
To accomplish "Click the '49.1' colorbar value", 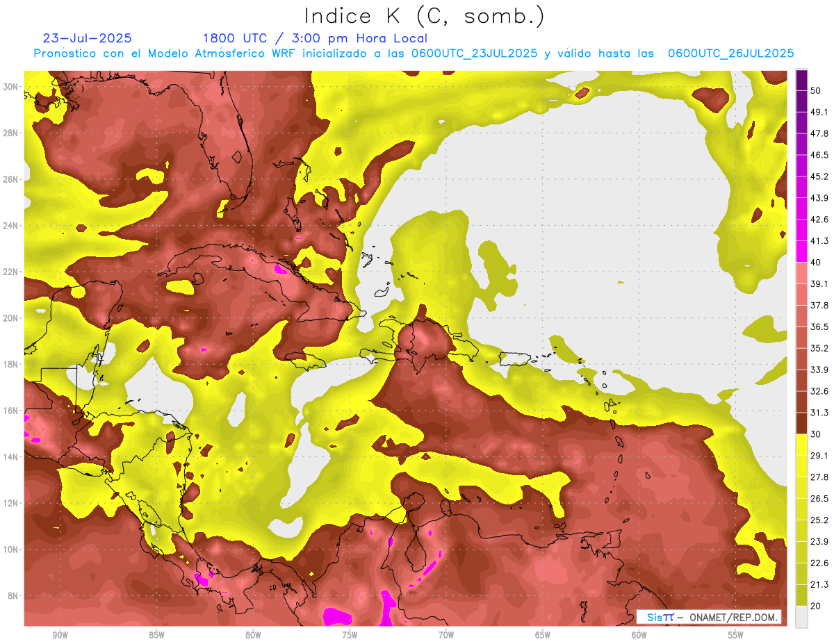I will point(819,112).
